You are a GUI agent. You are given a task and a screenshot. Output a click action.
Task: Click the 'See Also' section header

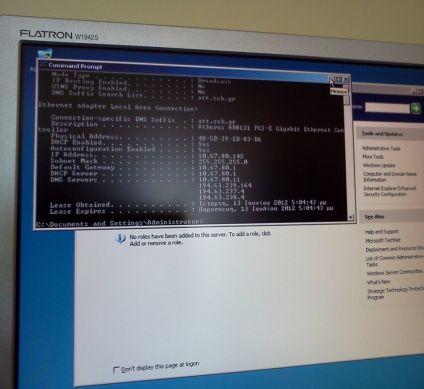(x=374, y=217)
